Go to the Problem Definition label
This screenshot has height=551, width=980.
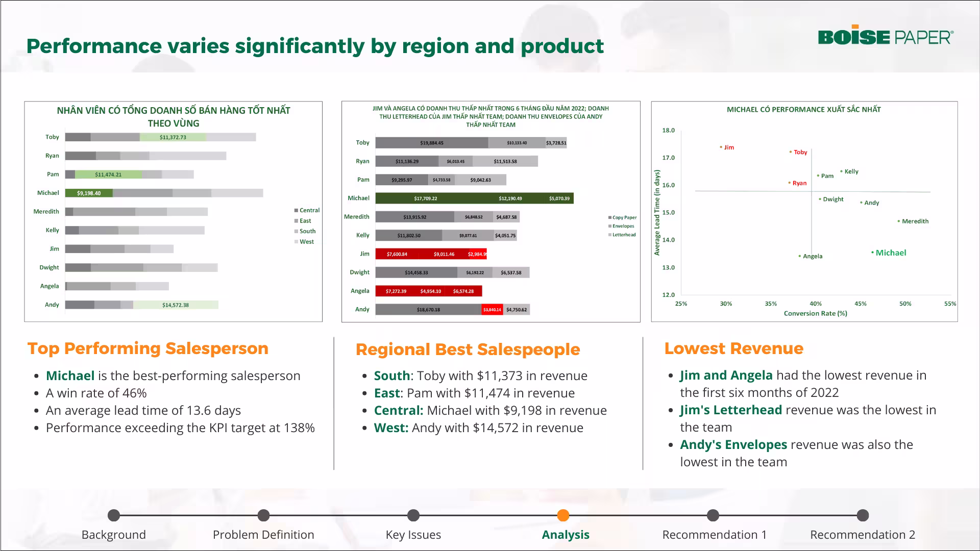point(263,535)
